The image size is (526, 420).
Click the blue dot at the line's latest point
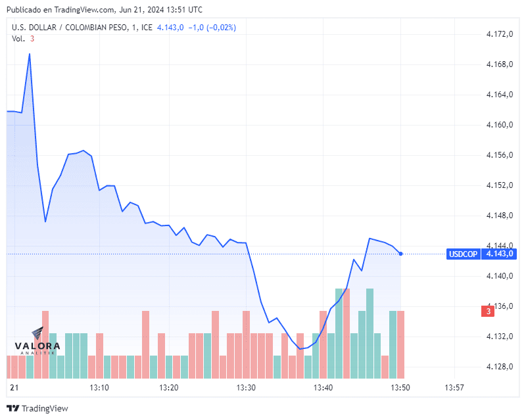[x=400, y=254]
